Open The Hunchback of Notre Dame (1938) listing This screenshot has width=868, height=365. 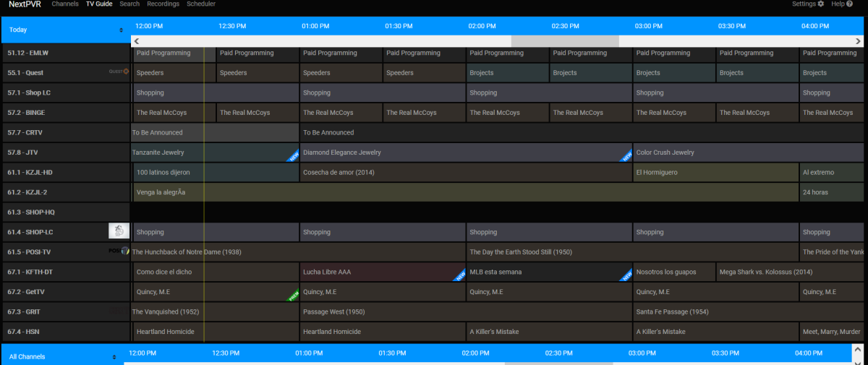coord(298,252)
